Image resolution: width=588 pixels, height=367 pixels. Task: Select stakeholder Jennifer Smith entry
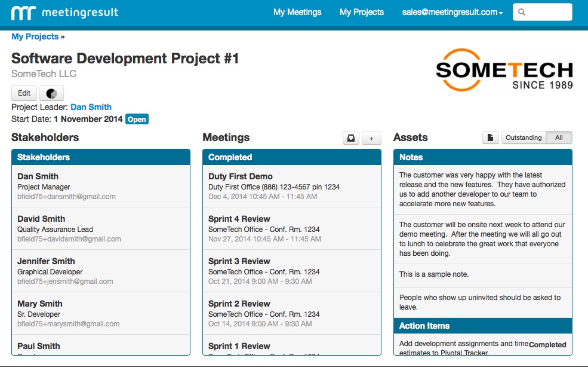(101, 271)
